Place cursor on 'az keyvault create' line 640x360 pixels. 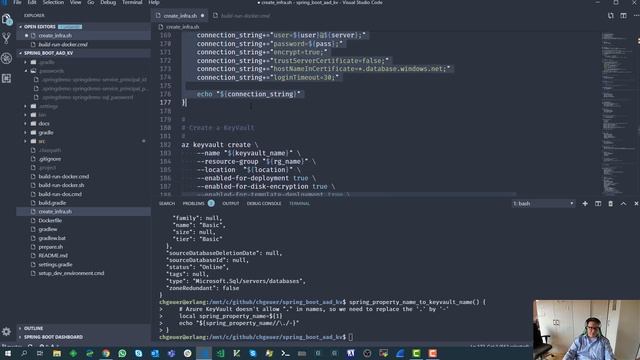[x=220, y=145]
